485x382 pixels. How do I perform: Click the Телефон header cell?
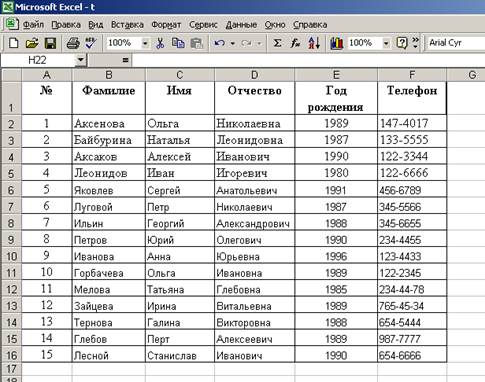coord(412,99)
